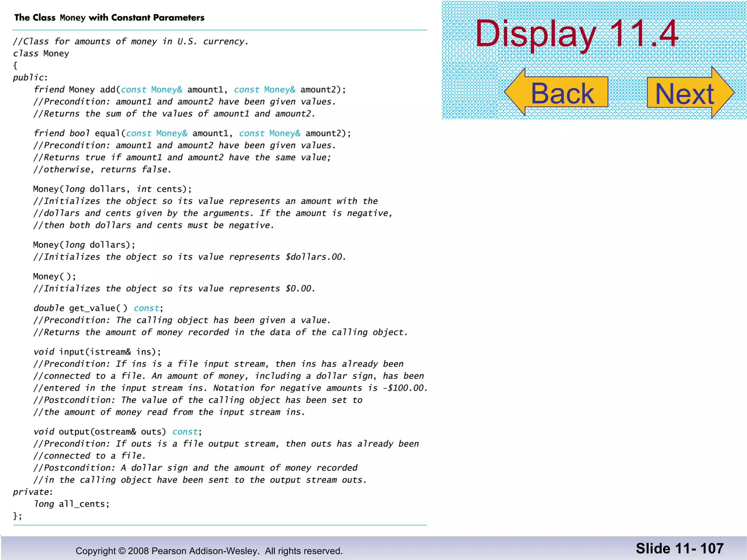
Task: Click the 'Money(long dollars);' constructor line
Action: tap(84, 245)
